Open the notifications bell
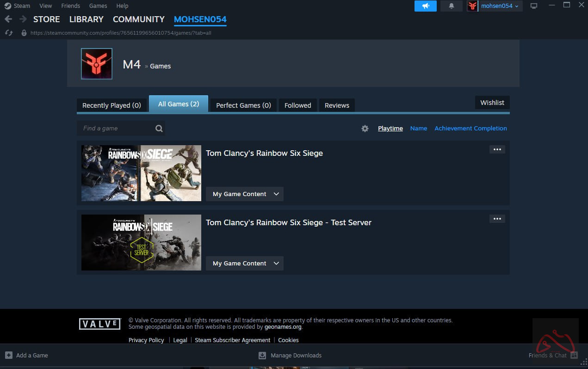 (452, 6)
